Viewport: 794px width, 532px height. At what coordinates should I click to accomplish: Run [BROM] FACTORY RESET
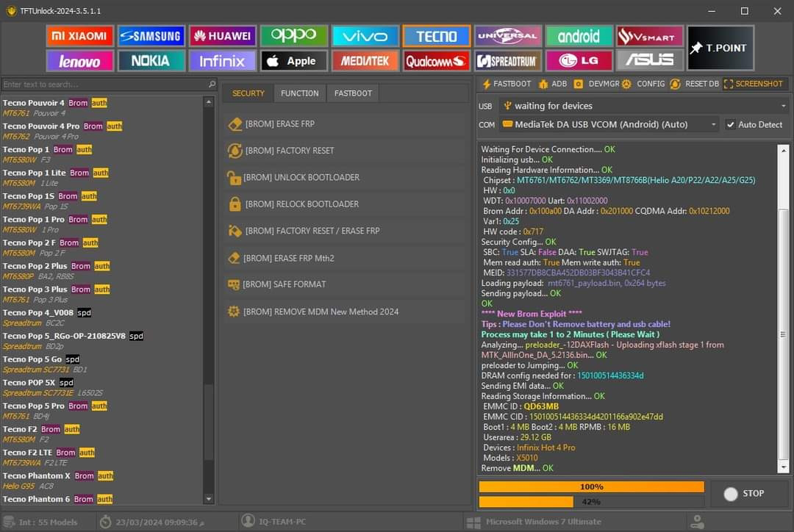[x=346, y=151]
